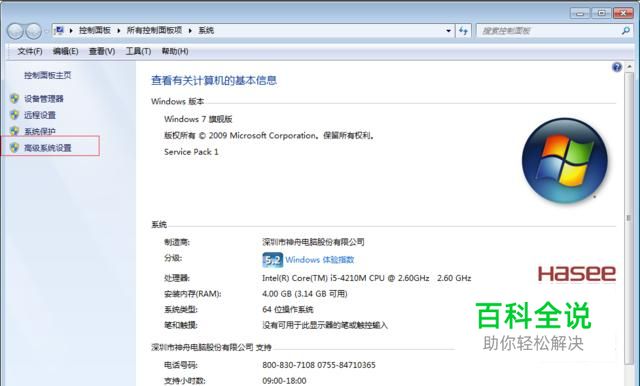Open the 工具(T) menu

pyautogui.click(x=138, y=51)
